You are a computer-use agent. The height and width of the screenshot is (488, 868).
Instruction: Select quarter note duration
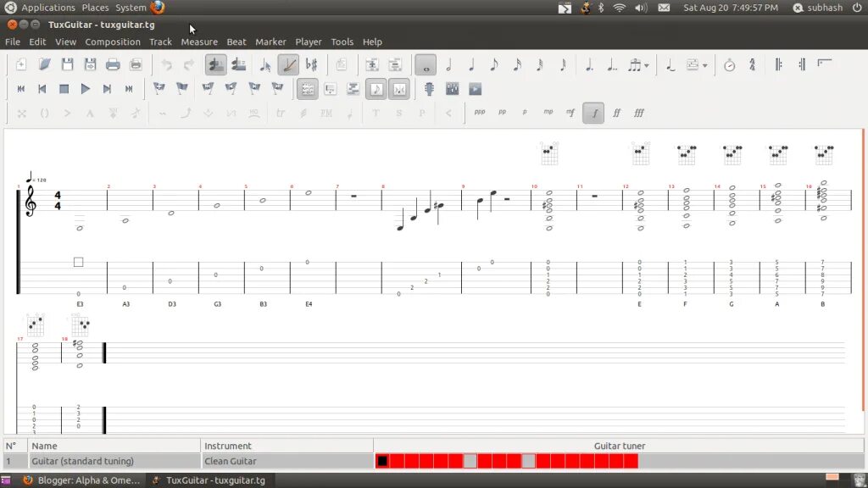[x=471, y=64]
